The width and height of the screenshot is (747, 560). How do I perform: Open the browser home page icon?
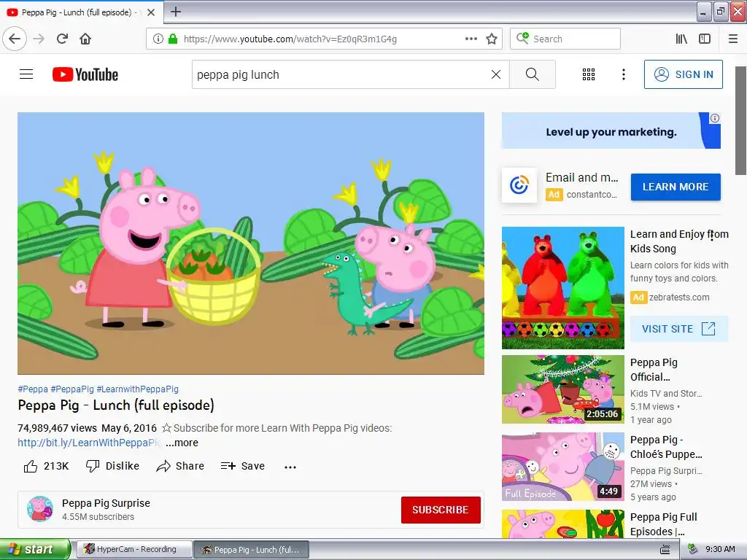pyautogui.click(x=85, y=39)
